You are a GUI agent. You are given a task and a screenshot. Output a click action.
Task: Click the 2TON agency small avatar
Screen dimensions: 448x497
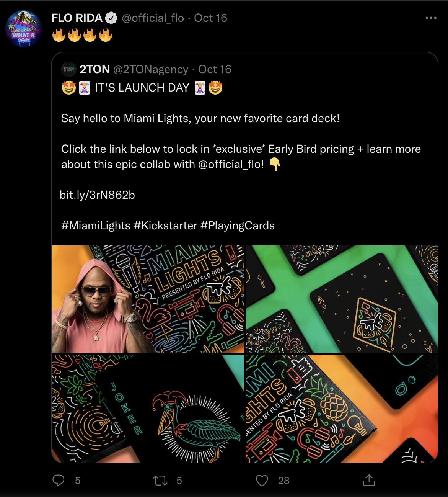pyautogui.click(x=69, y=69)
